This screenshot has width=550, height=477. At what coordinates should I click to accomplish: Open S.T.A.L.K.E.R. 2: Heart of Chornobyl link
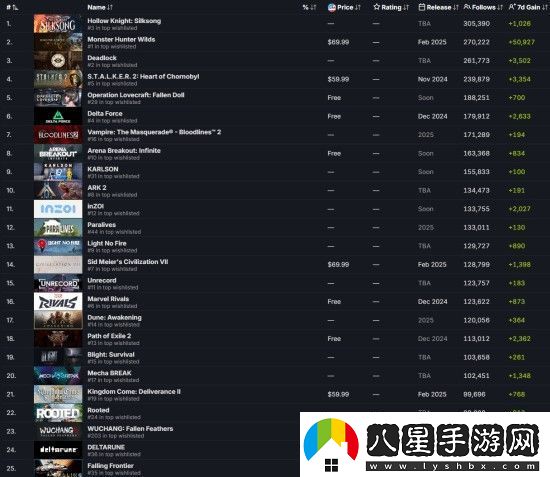click(x=143, y=76)
